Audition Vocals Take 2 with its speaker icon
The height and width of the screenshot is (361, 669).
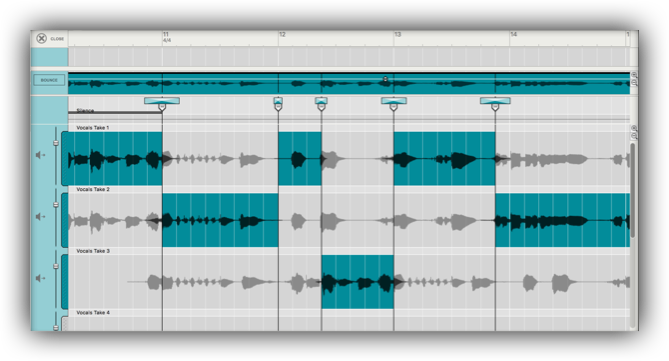click(40, 217)
